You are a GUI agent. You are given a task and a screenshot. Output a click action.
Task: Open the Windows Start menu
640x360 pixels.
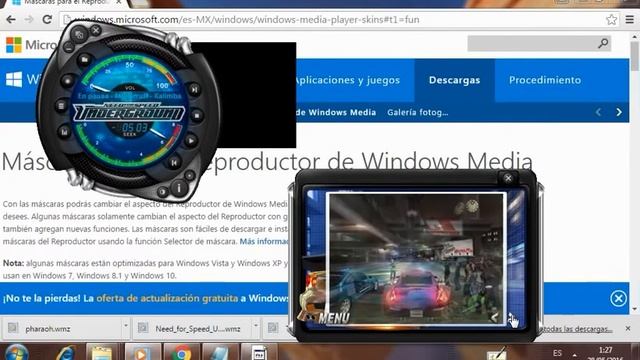coord(16,353)
